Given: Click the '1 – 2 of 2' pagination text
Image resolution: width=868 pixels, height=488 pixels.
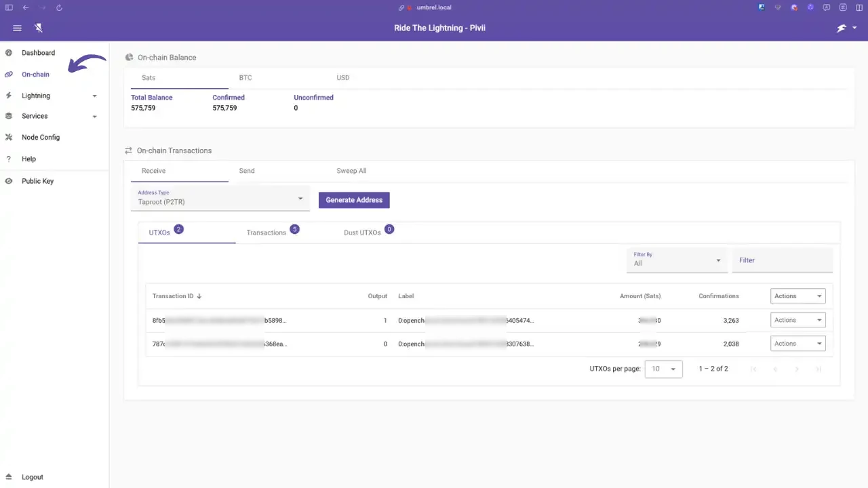Looking at the screenshot, I should pyautogui.click(x=713, y=369).
